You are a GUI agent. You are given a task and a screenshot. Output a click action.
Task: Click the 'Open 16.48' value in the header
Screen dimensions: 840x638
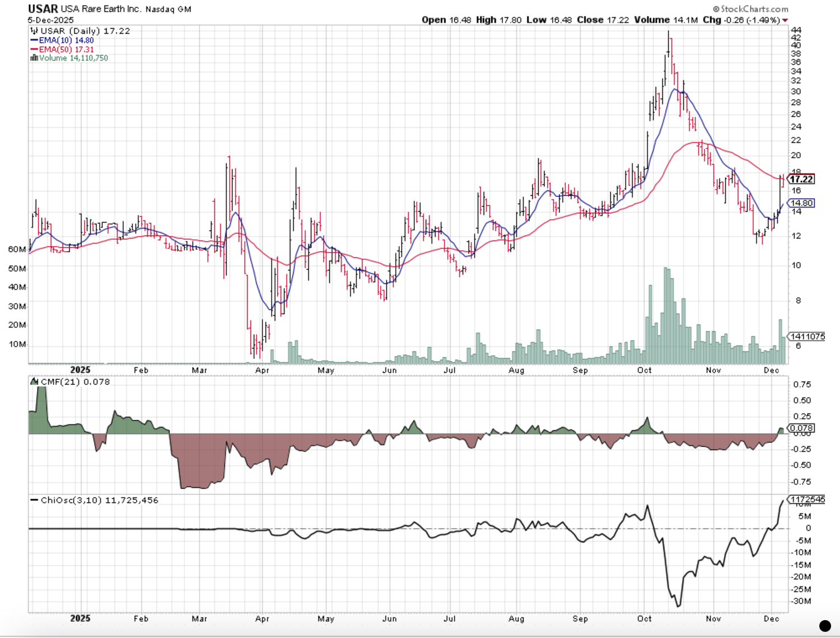tap(446, 20)
